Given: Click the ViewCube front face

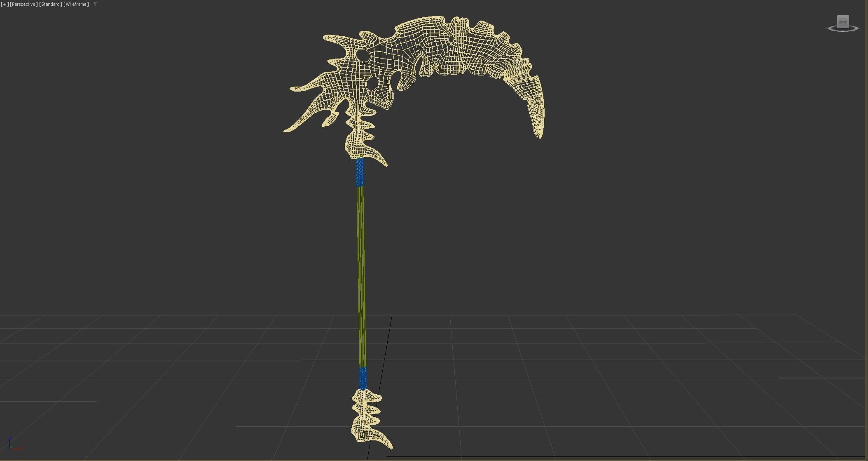Looking at the screenshot, I should (843, 22).
